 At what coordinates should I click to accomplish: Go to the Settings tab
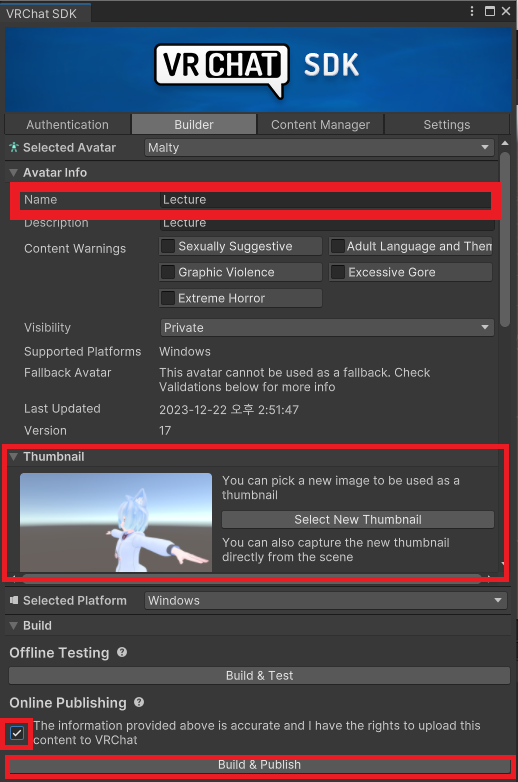(447, 124)
